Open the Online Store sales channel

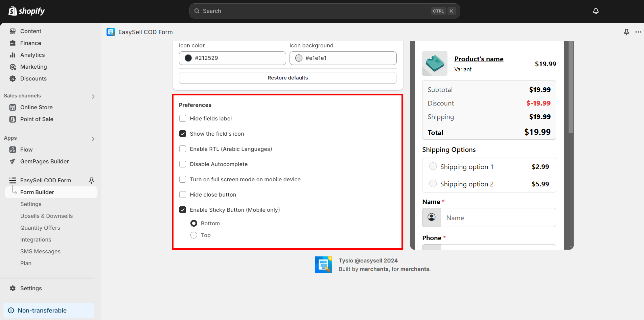pyautogui.click(x=36, y=107)
